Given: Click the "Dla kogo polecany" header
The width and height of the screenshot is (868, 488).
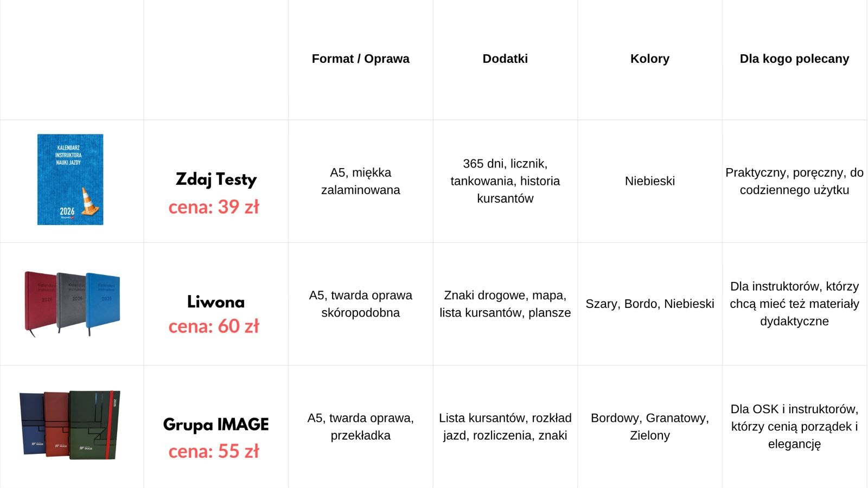Looking at the screenshot, I should coord(794,59).
